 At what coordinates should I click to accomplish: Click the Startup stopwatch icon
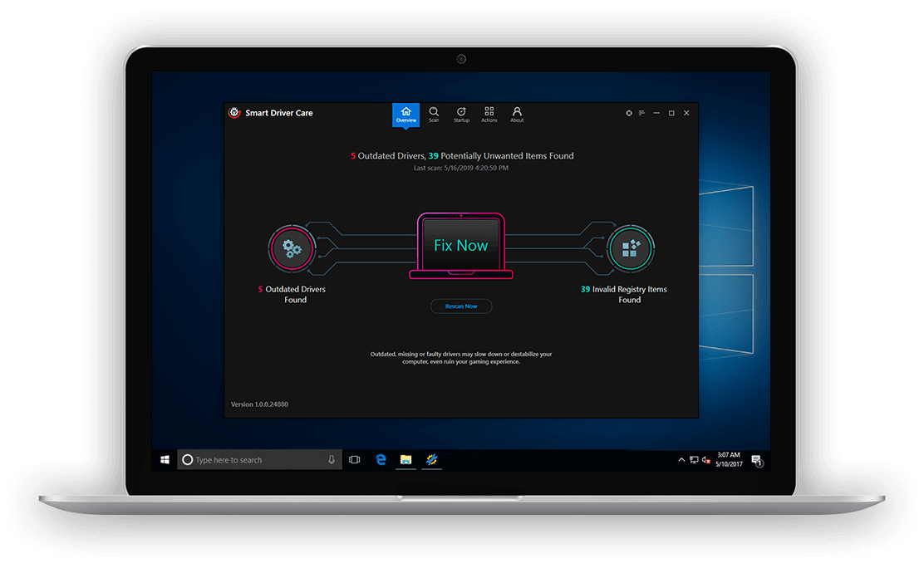click(x=461, y=111)
